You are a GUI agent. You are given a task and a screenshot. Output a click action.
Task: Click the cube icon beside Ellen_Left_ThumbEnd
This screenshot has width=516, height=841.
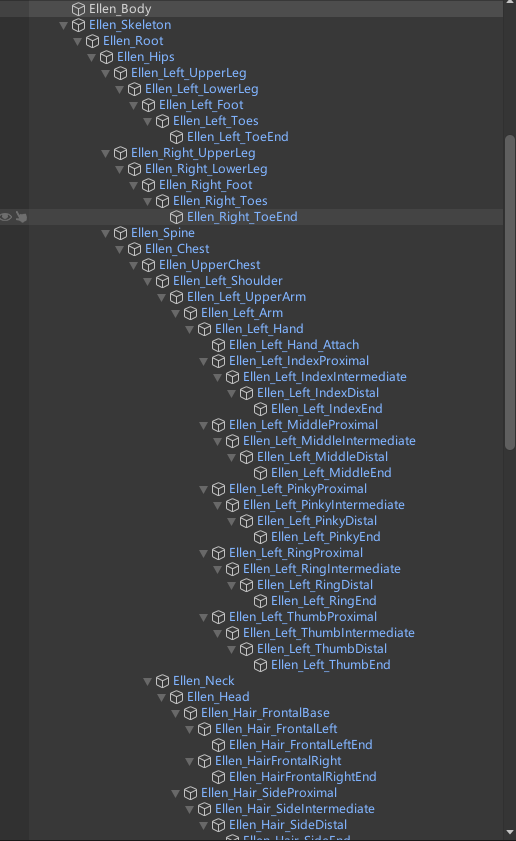260,665
